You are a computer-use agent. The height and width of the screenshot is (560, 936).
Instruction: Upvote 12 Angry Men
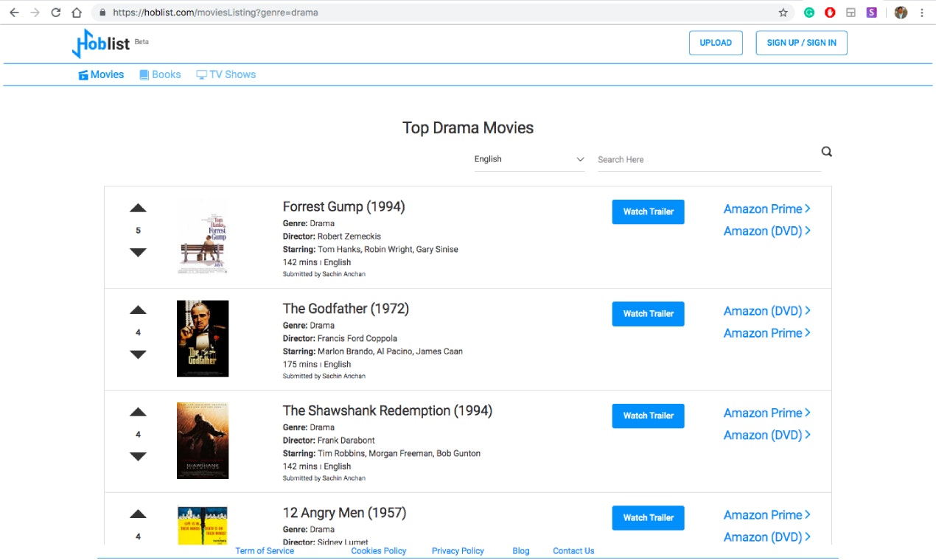point(138,514)
